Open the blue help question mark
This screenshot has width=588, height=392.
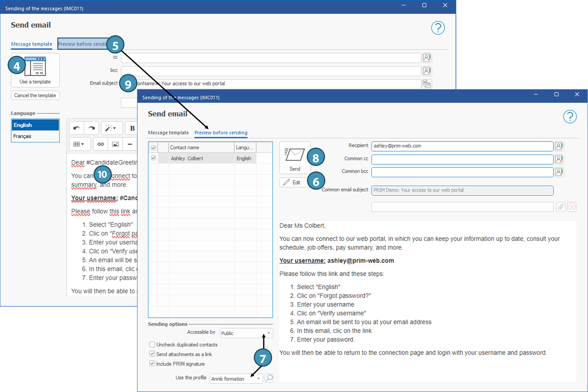tap(569, 116)
